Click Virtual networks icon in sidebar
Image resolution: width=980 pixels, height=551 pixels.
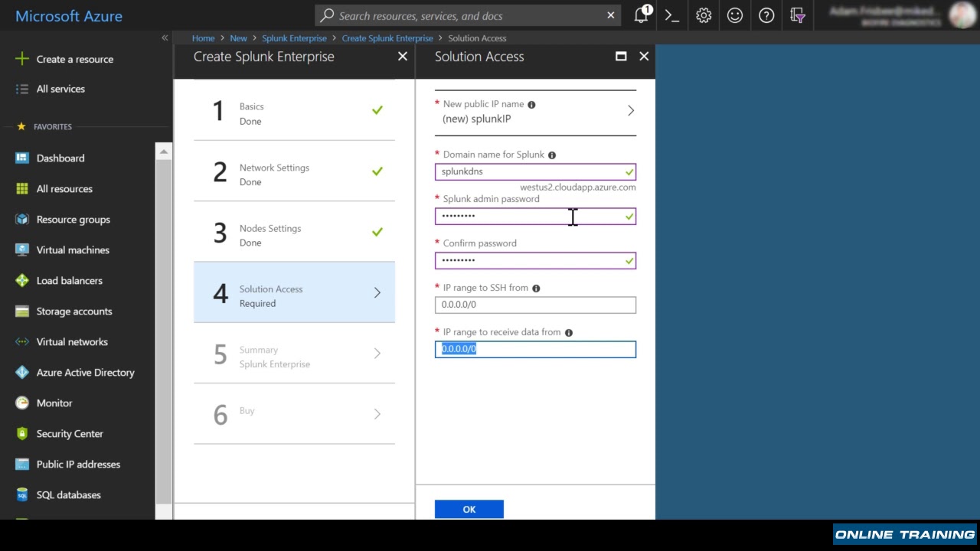[22, 341]
